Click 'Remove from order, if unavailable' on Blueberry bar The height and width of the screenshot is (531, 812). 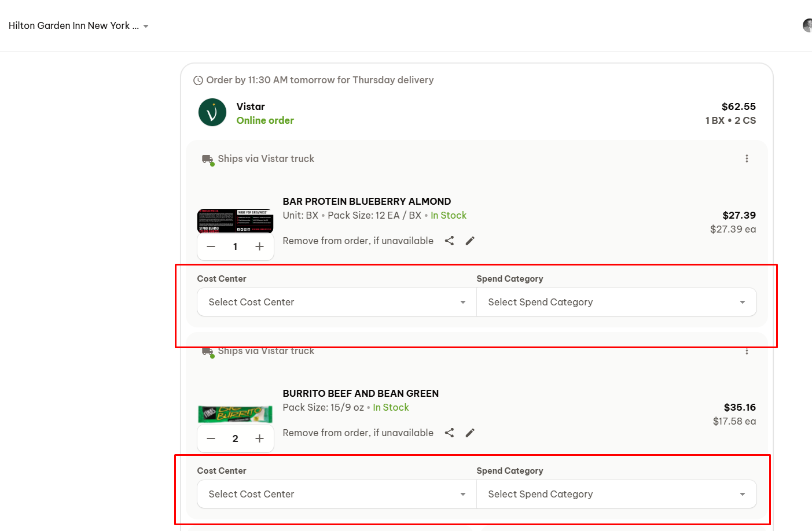pos(358,241)
